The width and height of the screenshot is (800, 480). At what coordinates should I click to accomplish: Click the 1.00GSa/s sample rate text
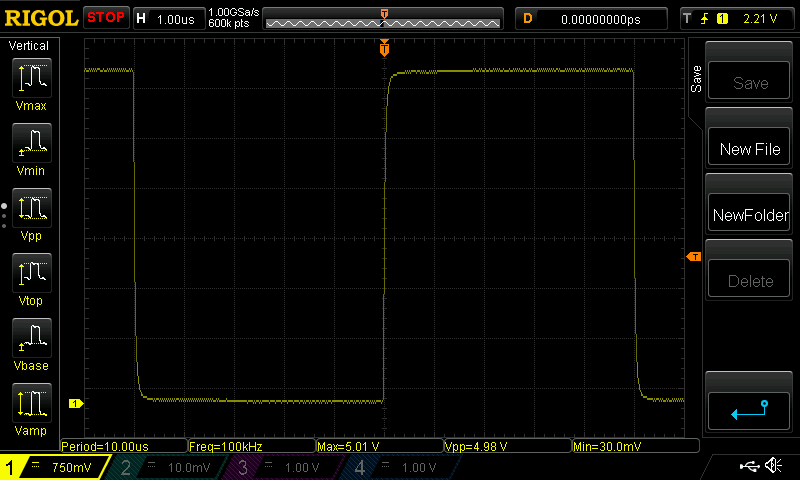[x=234, y=12]
